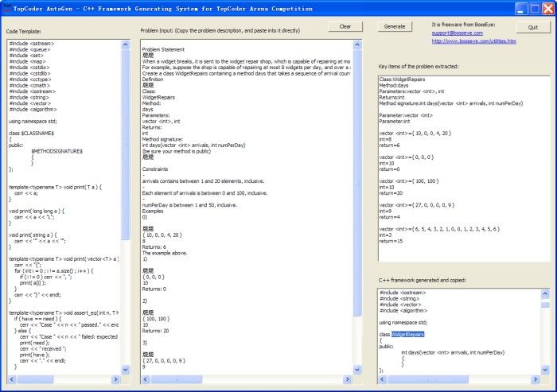Viewport: 557px width, 392px height.
Task: Visit the bosseye.com utilities web link
Action: (x=473, y=41)
